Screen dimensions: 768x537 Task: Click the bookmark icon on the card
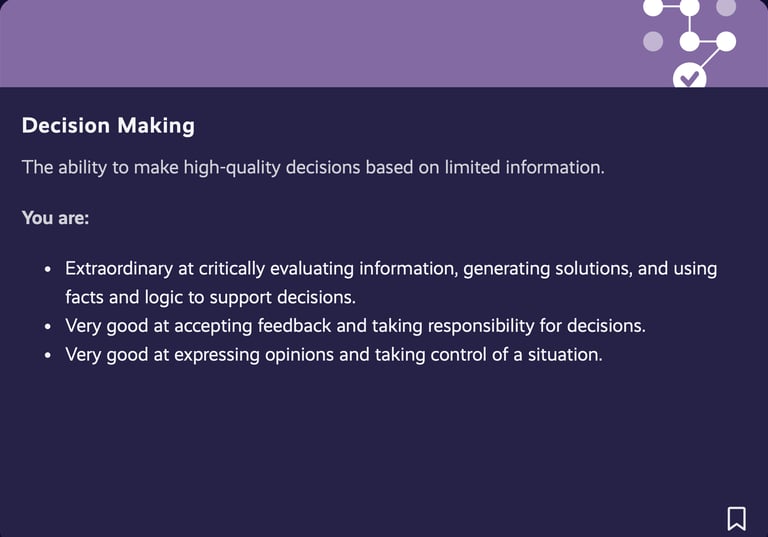coord(736,518)
